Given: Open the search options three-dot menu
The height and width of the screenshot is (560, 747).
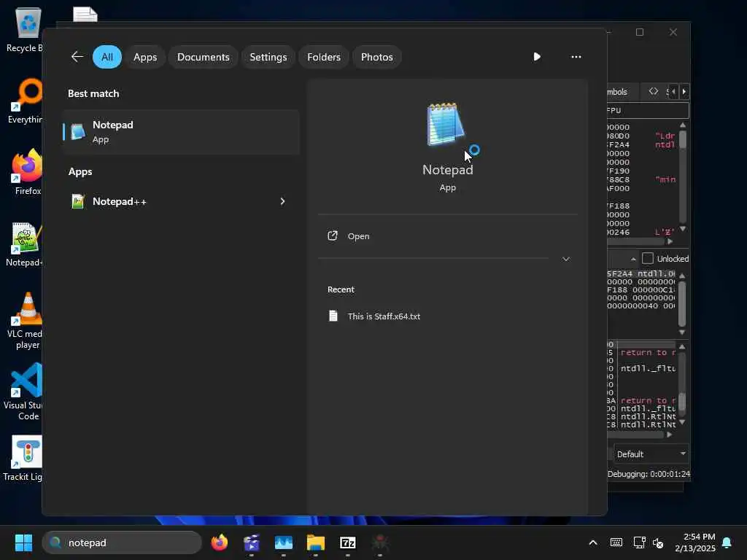Looking at the screenshot, I should tap(576, 57).
